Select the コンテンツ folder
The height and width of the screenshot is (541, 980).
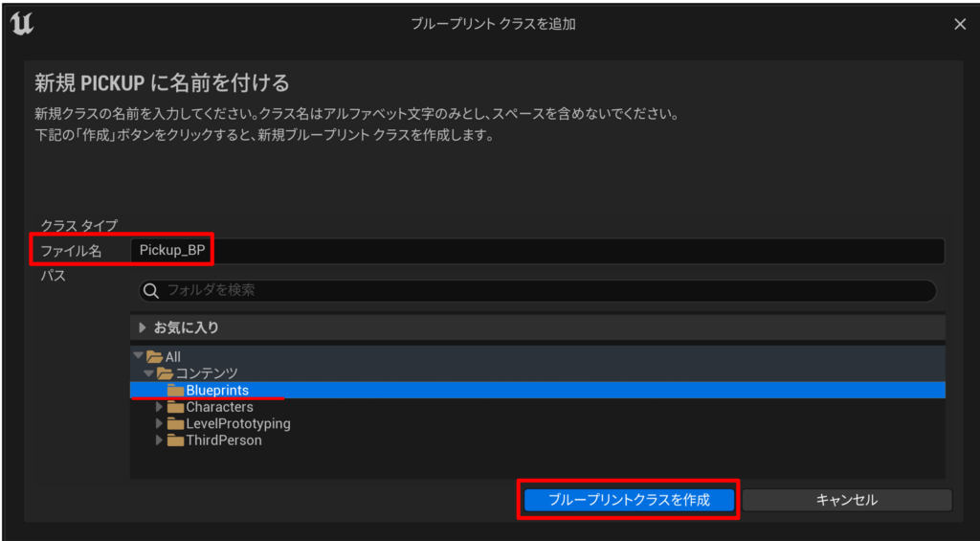pos(538,373)
